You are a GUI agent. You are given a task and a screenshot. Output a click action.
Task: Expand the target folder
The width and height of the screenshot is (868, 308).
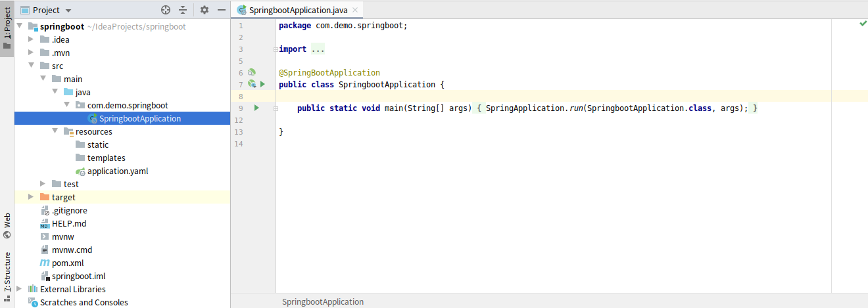[x=31, y=197]
